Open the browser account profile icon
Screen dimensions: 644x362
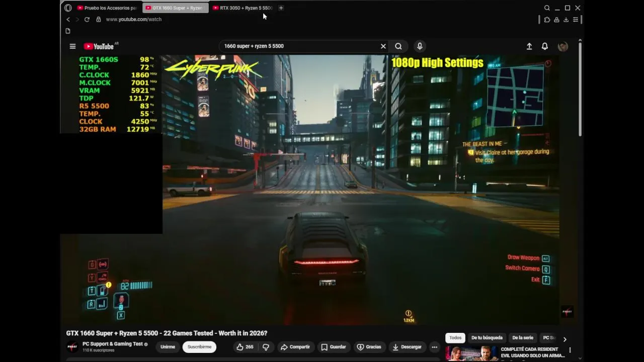556,20
